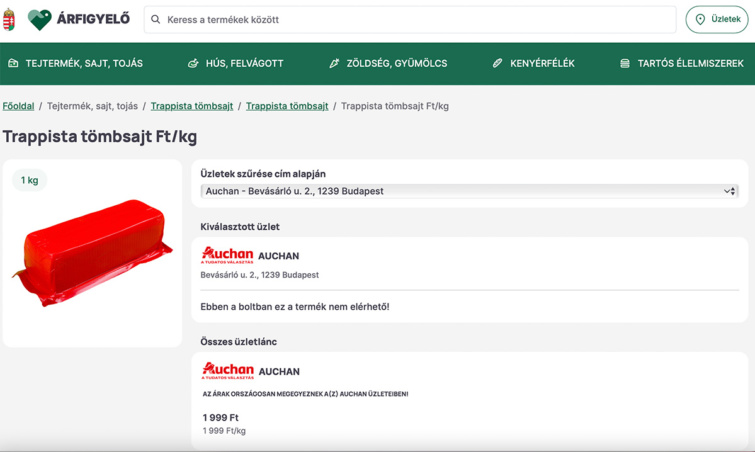755x452 pixels.
Task: Click the Trappista cheese product image
Action: coord(92,253)
